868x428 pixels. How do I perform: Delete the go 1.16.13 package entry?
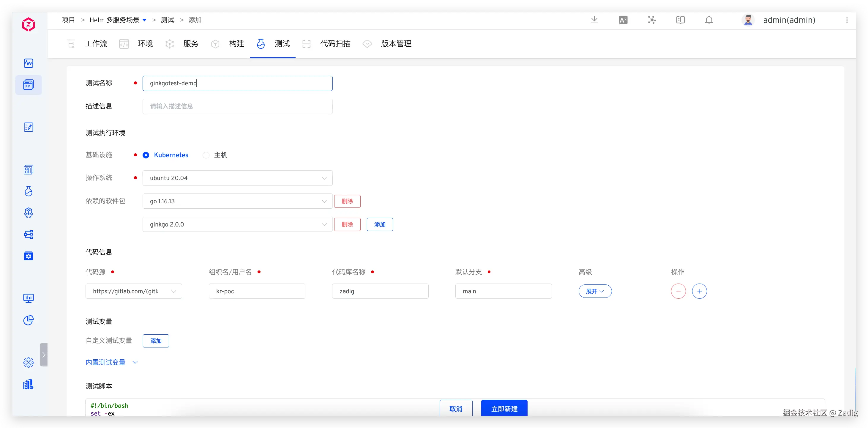347,201
